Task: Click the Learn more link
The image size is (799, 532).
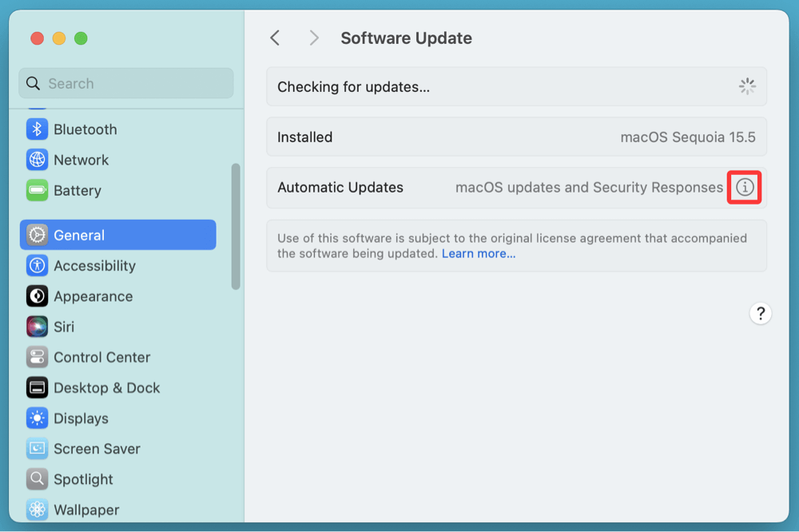Action: [478, 253]
